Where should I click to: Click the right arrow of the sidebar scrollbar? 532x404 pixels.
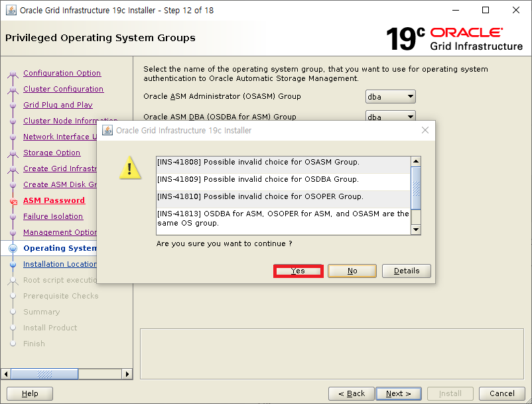click(x=127, y=374)
